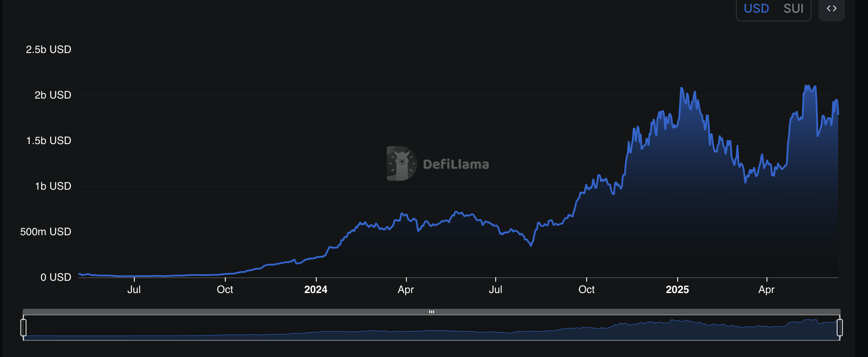Click the 0 USD y-axis label

(x=56, y=277)
